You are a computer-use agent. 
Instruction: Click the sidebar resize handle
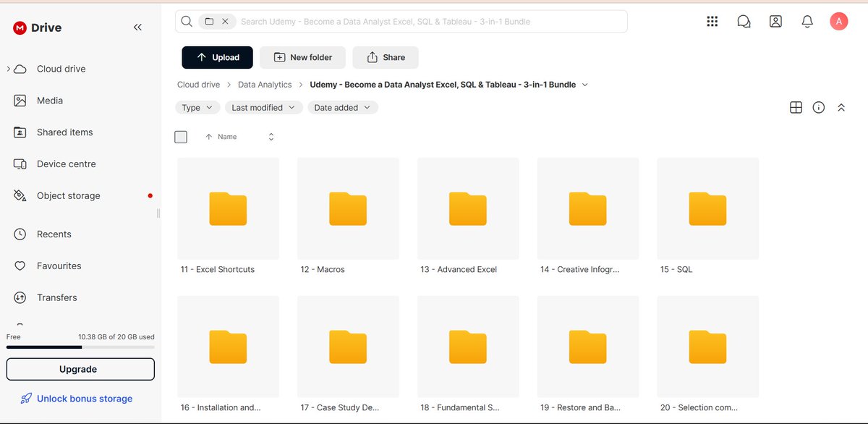point(158,213)
